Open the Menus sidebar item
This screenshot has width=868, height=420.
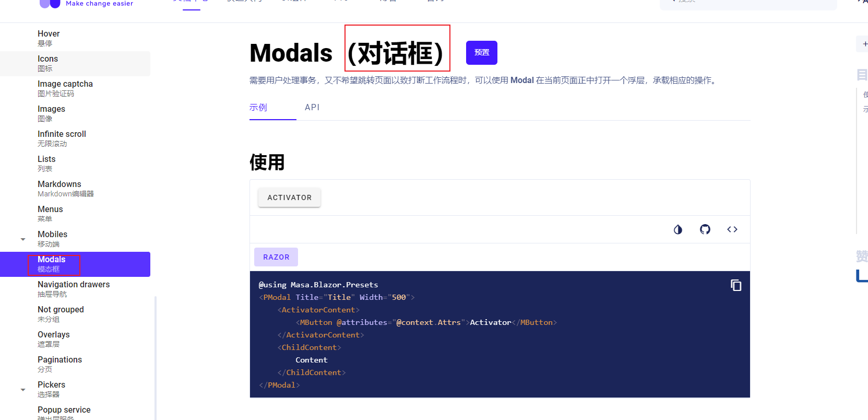point(75,214)
